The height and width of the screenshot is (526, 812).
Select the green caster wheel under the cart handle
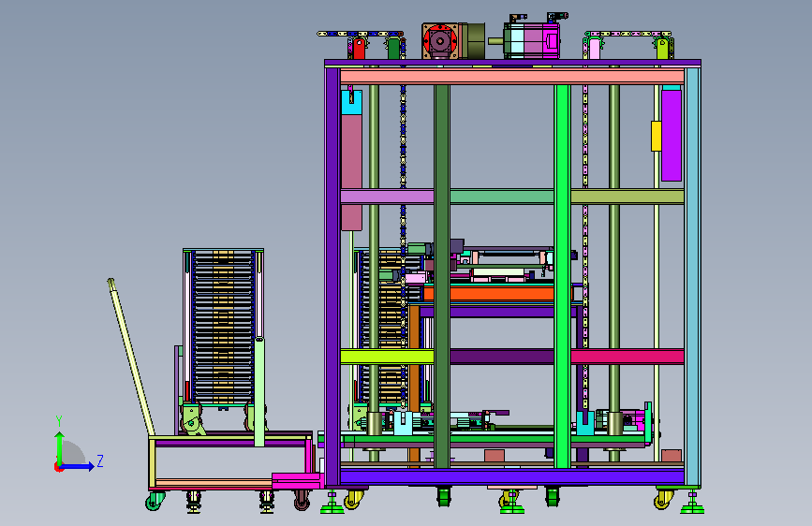pyautogui.click(x=155, y=501)
